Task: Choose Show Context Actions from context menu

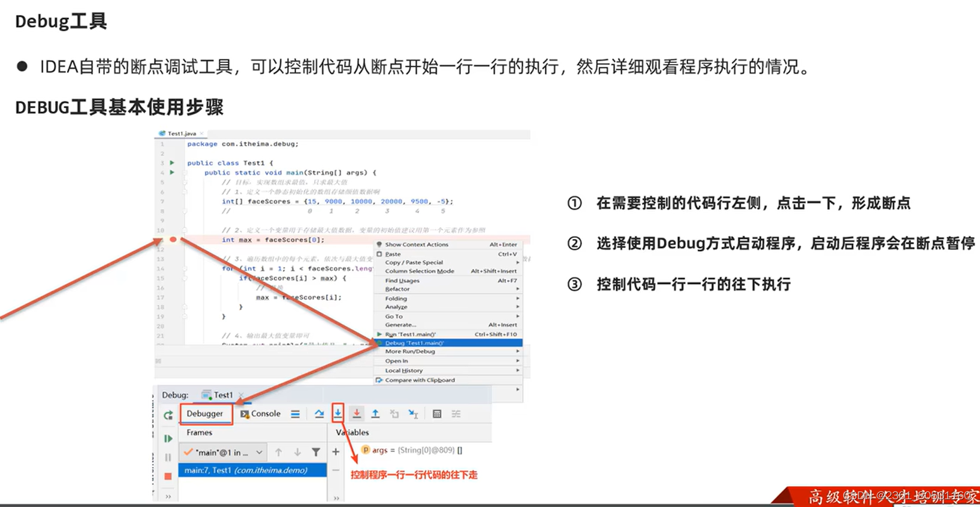Action: coord(449,245)
